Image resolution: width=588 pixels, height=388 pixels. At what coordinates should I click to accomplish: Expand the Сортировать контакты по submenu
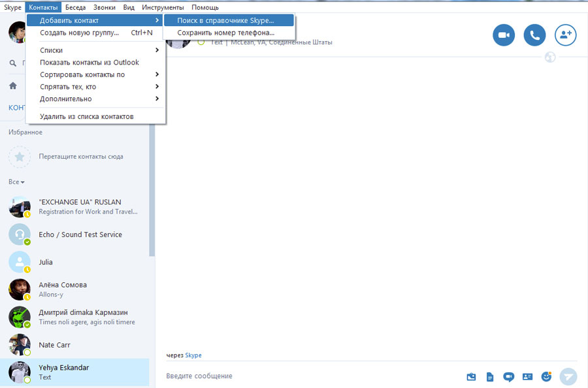(x=95, y=74)
